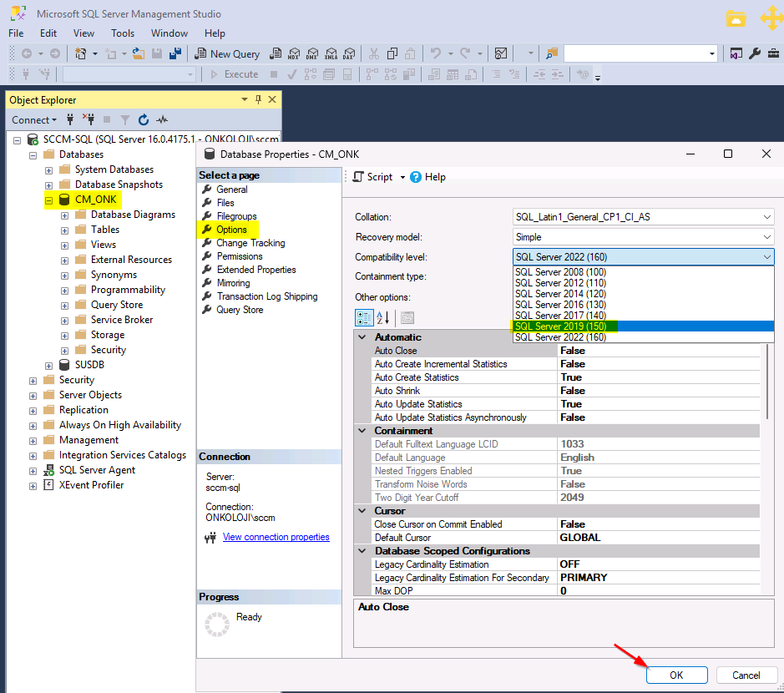Screen dimensions: 784x693
Task: Open a new XMLA query
Action: (x=331, y=53)
